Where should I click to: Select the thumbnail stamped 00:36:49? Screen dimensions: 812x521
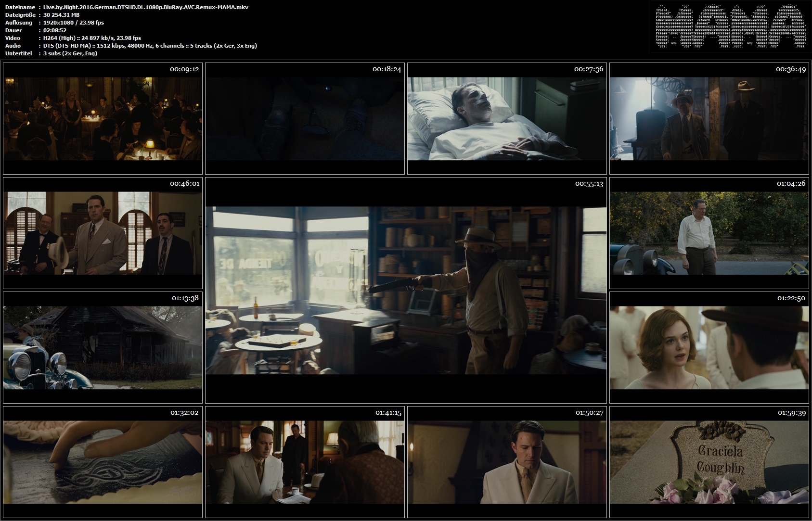click(x=709, y=118)
